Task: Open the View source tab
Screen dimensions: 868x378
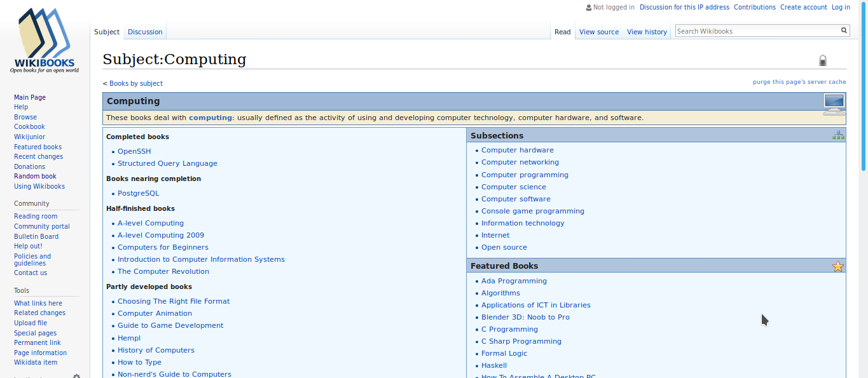Action: pos(599,32)
